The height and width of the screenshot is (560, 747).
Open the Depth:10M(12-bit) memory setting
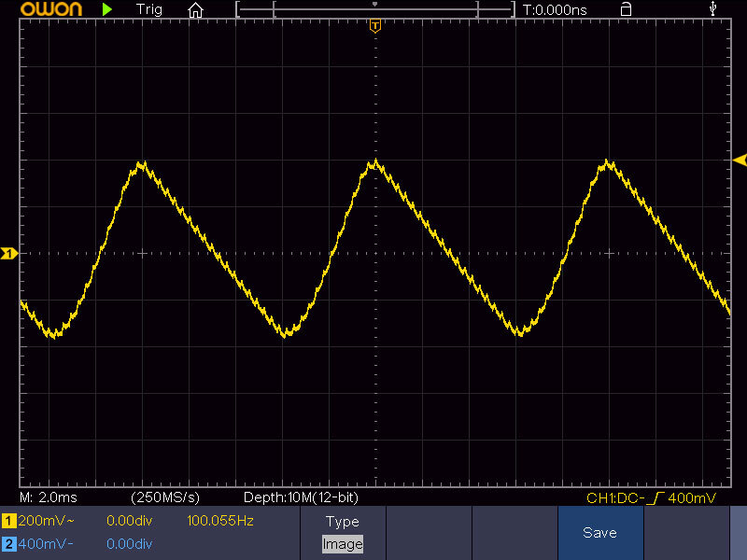pyautogui.click(x=300, y=497)
